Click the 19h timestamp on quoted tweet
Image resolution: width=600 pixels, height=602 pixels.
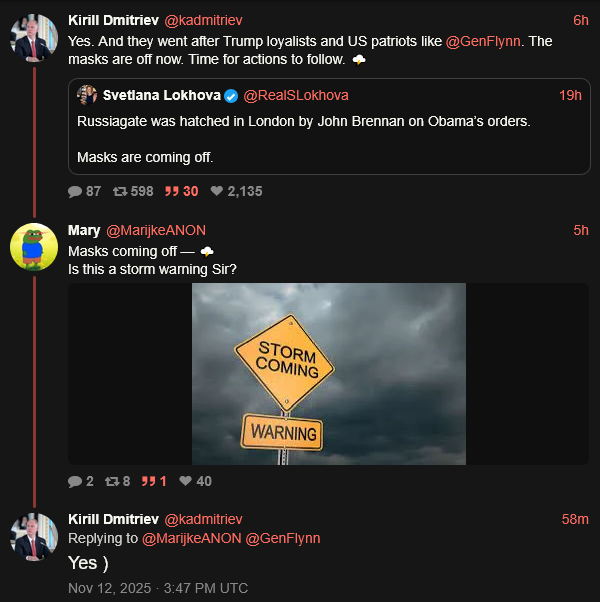click(x=570, y=96)
